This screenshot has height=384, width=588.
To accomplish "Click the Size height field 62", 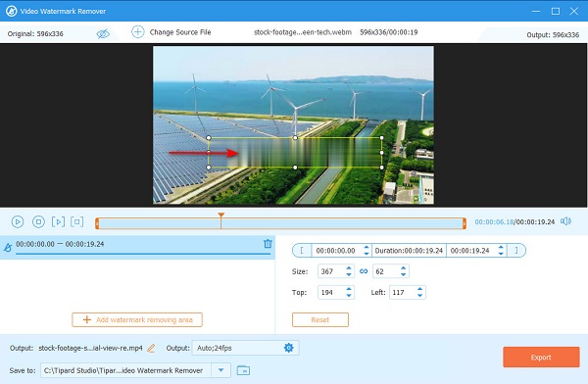I will tap(385, 271).
